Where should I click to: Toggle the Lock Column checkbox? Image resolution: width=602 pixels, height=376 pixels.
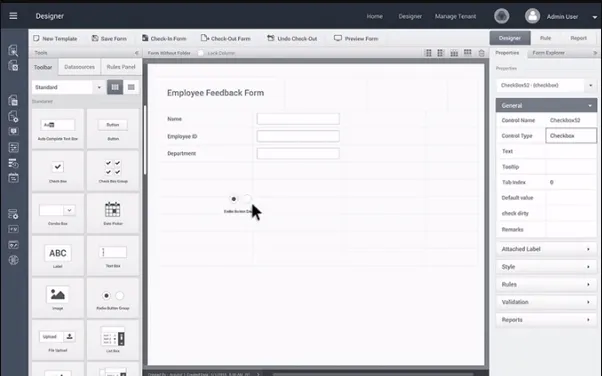(x=201, y=53)
